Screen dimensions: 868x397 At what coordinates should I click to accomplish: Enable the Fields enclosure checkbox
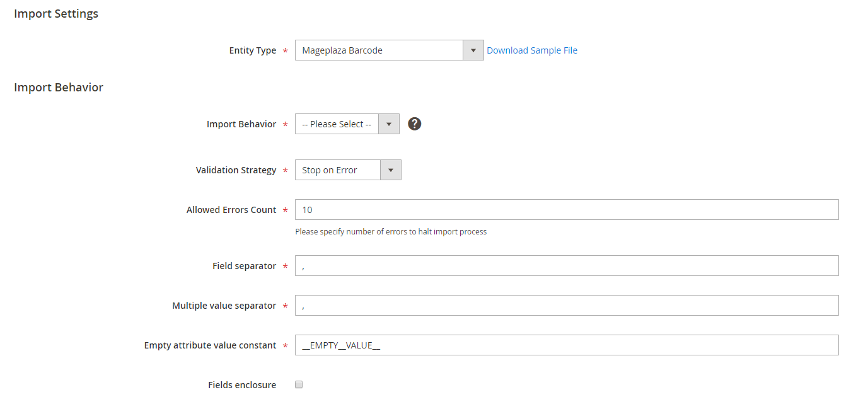[299, 384]
